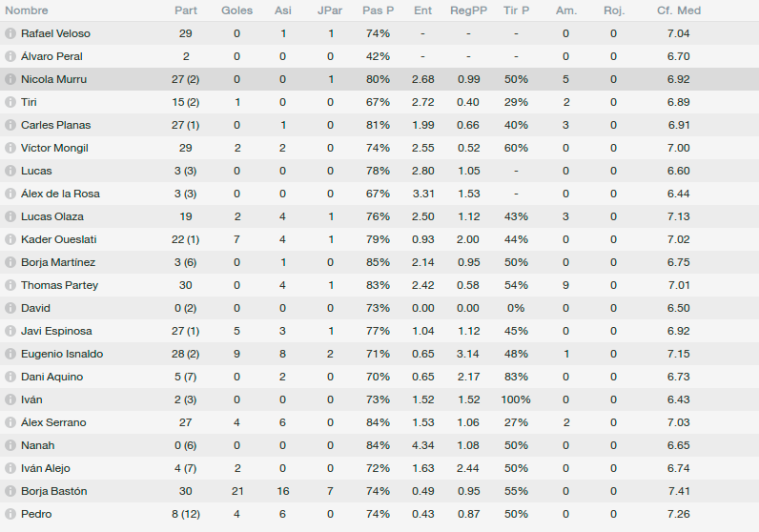Sort the table by Goles column
Viewport: 759px width, 532px height.
click(x=236, y=10)
